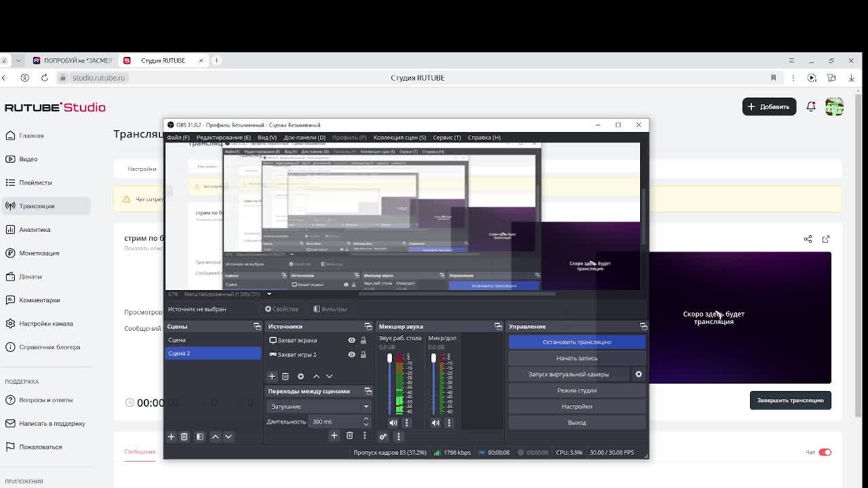Open the Затухание transition dropdown
The height and width of the screenshot is (488, 868).
(319, 407)
